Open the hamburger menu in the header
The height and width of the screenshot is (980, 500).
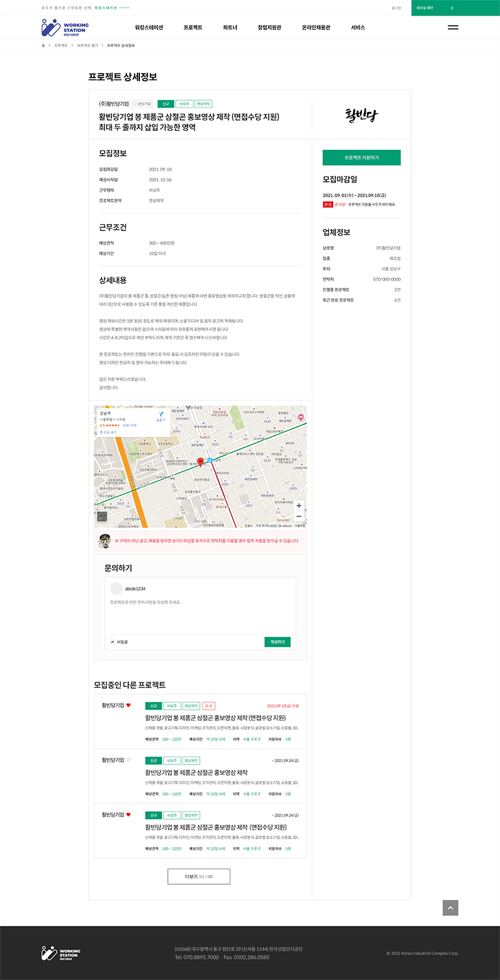tap(453, 27)
